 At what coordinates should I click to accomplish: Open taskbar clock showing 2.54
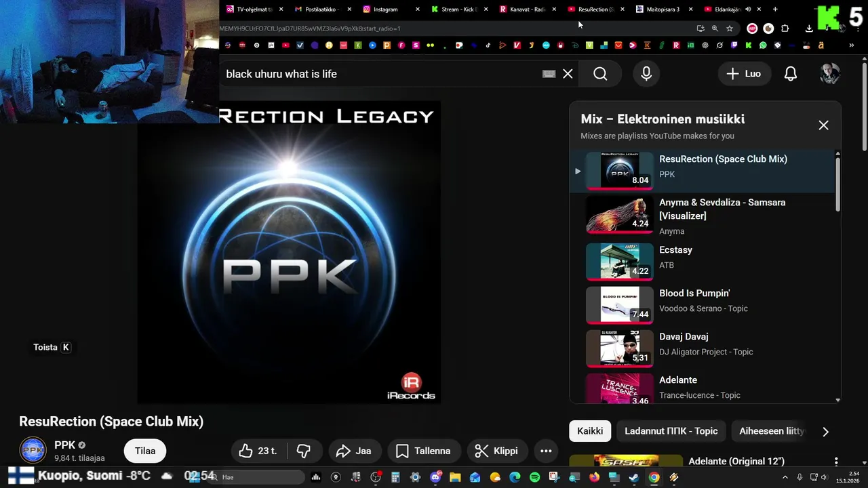pos(848,477)
